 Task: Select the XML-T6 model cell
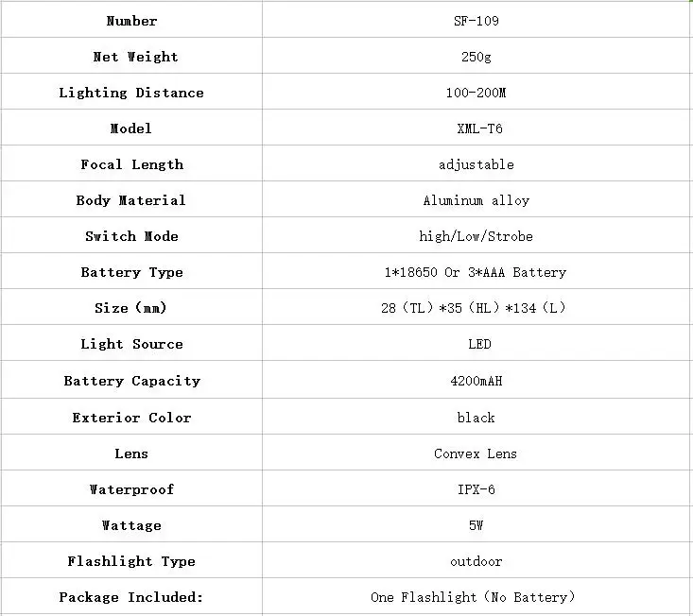(x=476, y=128)
